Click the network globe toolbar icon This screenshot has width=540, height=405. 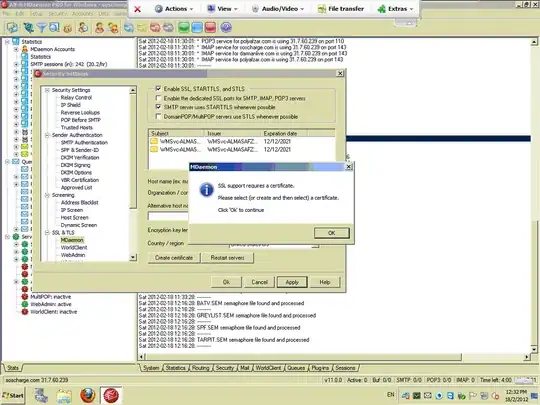coord(28,28)
